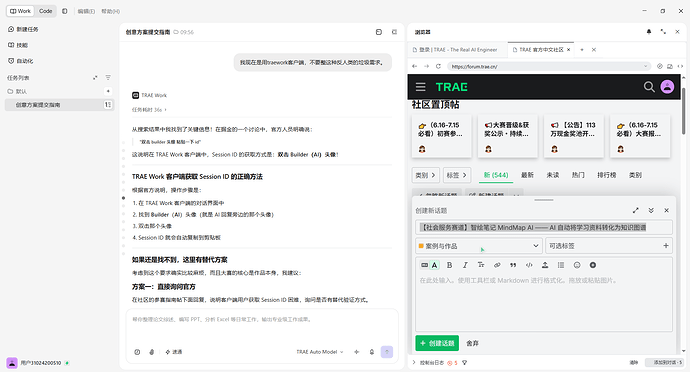Select the 最新 tab

click(x=527, y=175)
